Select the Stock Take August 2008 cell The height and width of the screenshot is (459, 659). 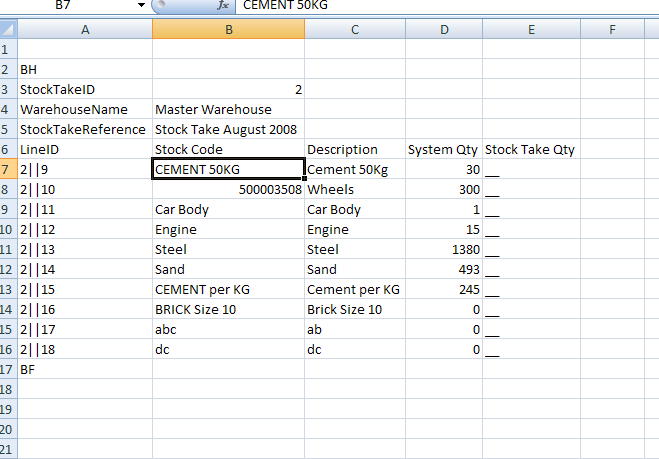coord(226,130)
